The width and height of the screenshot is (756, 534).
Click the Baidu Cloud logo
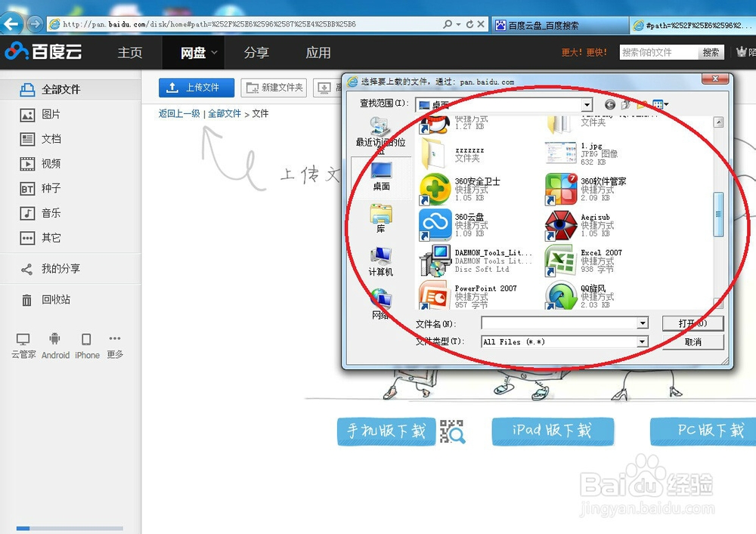point(43,51)
